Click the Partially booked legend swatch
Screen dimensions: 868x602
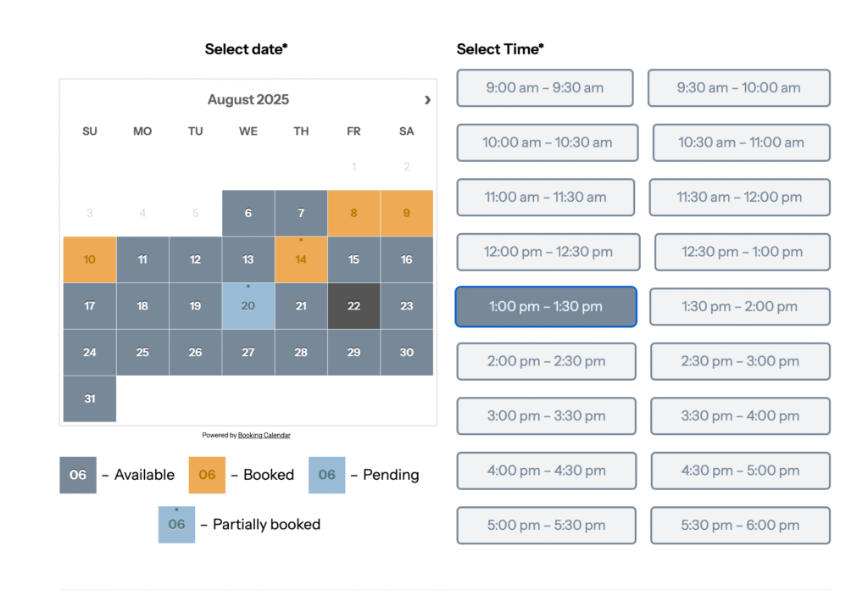pos(176,525)
